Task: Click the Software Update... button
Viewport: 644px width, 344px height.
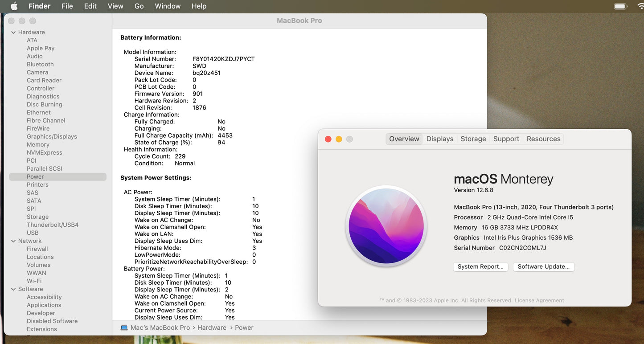Action: tap(544, 266)
